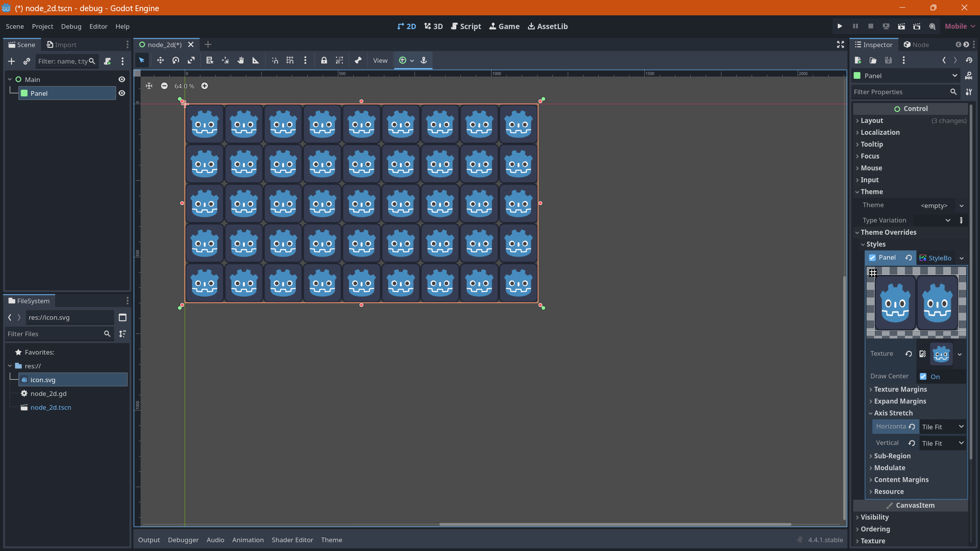The height and width of the screenshot is (551, 980).
Task: Open Inspector history list icon
Action: [x=969, y=60]
